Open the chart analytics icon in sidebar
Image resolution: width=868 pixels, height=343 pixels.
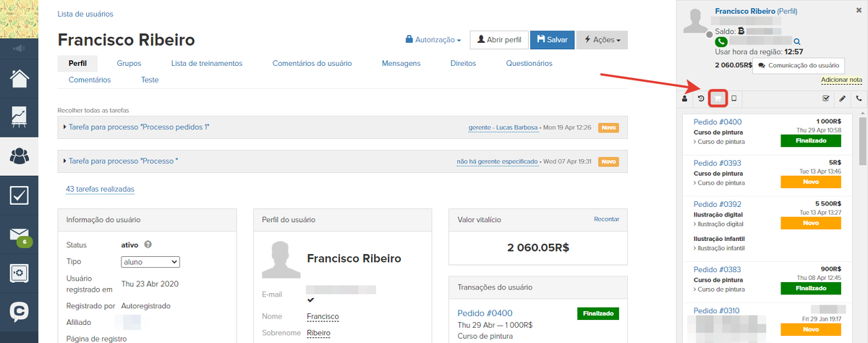point(20,117)
